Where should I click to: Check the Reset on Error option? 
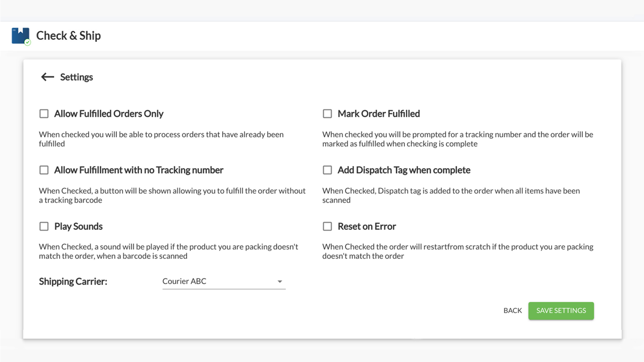click(x=327, y=226)
